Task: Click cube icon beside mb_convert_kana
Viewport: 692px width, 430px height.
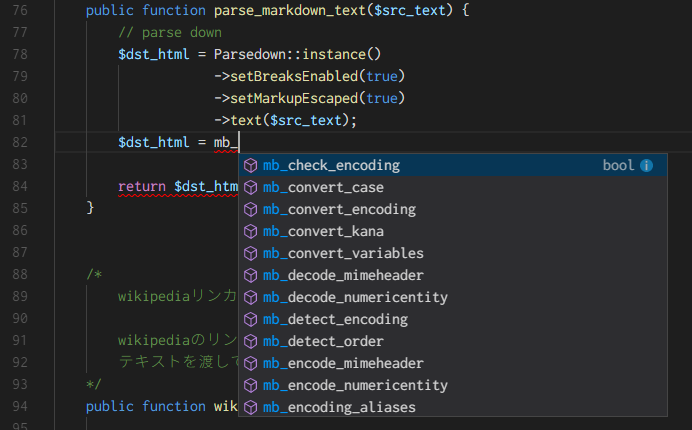Action: click(x=251, y=232)
